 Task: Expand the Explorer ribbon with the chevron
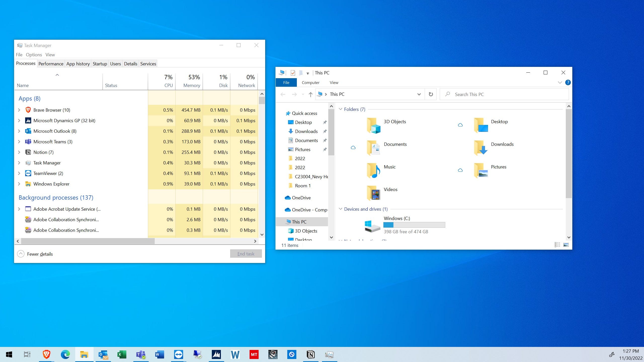[x=560, y=82]
